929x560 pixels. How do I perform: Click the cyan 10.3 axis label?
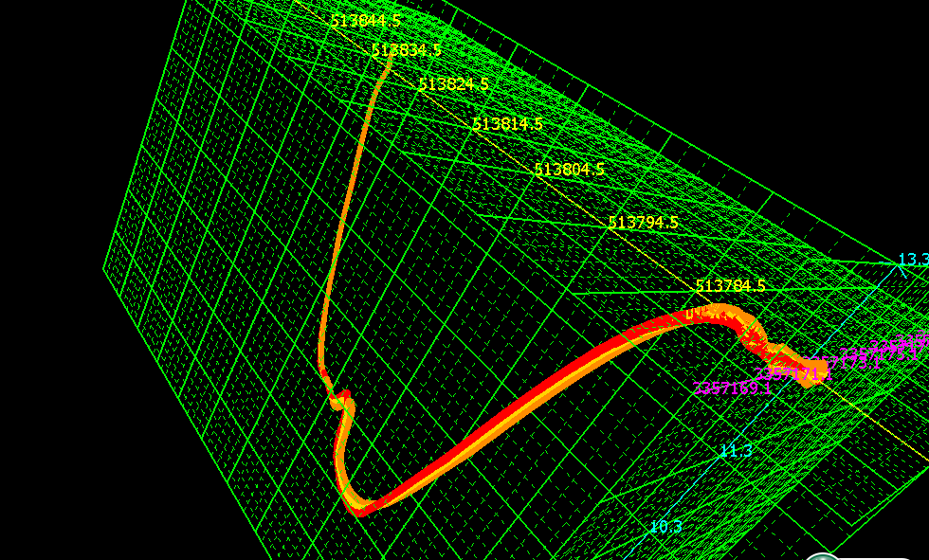point(665,527)
